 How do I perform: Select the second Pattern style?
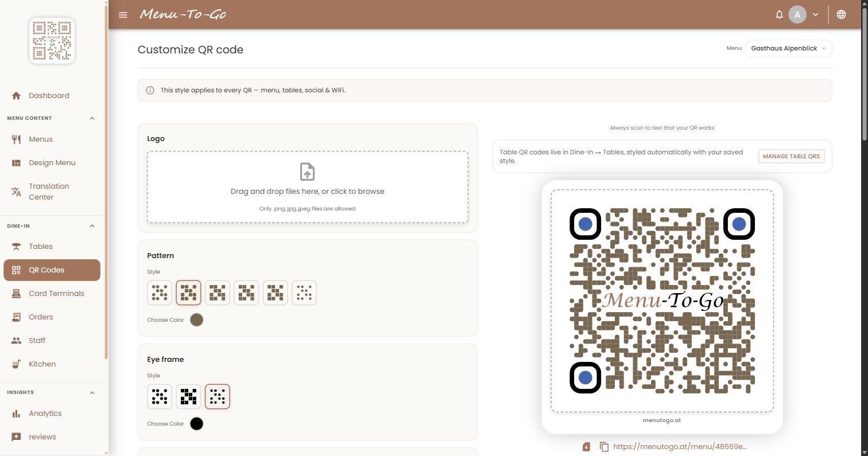pos(188,293)
